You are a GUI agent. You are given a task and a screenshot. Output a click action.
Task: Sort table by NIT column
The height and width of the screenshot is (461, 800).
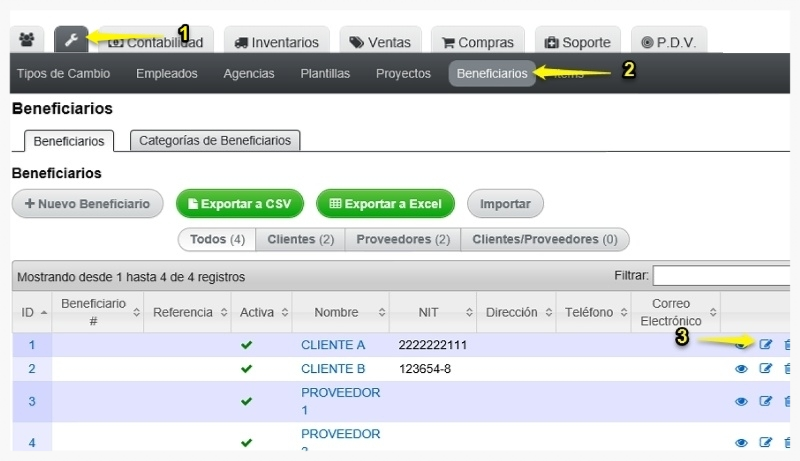tap(433, 312)
